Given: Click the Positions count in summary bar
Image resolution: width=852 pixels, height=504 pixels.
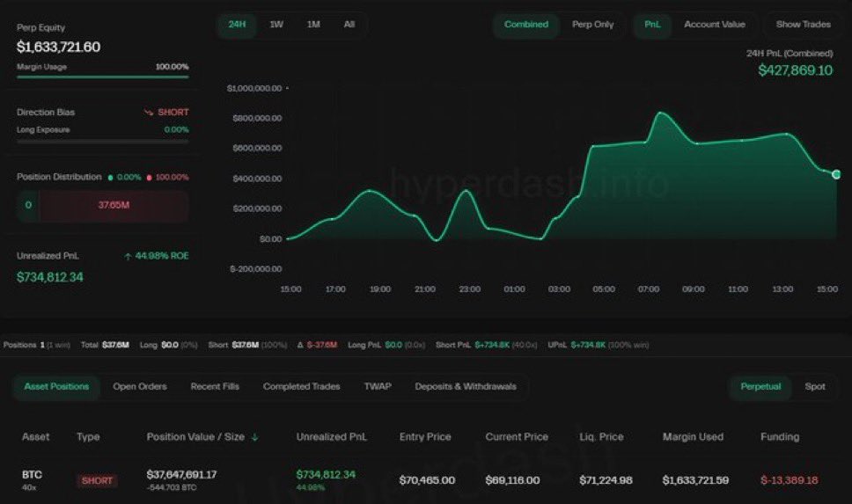Looking at the screenshot, I should 37,346.
